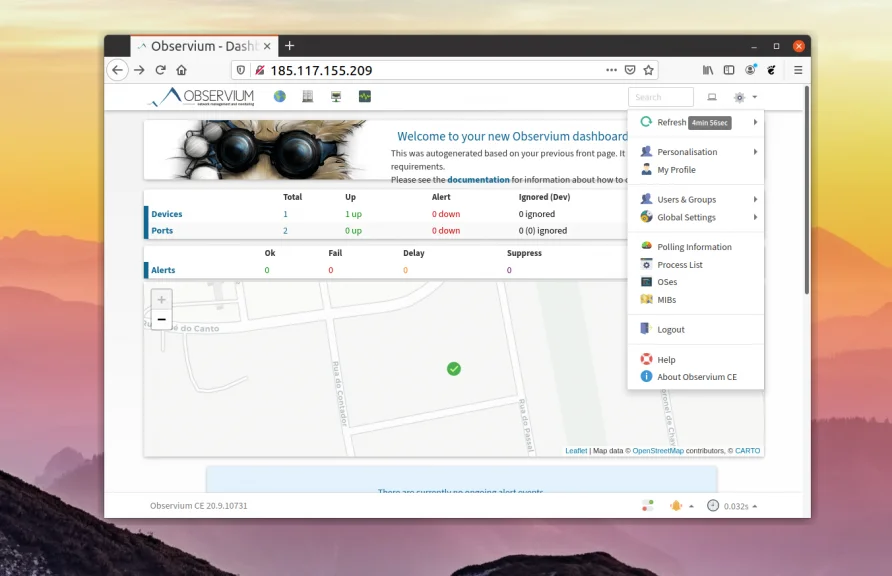892x576 pixels.
Task: Zoom in on the map
Action: point(162,299)
